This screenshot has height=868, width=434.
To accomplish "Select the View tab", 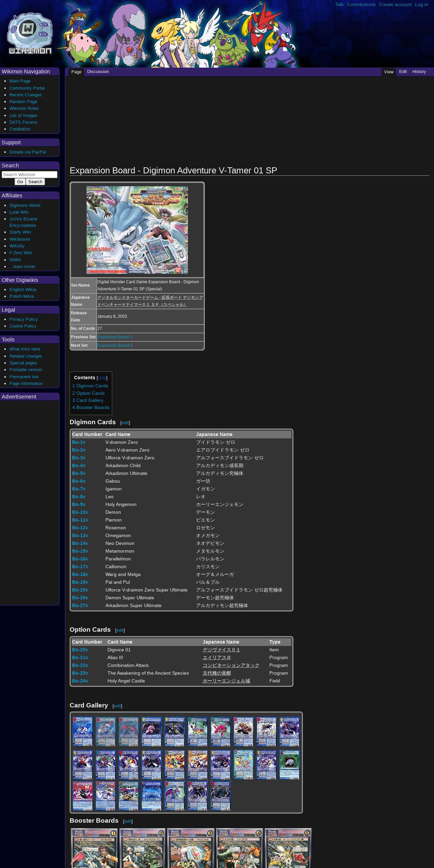I will (x=389, y=72).
